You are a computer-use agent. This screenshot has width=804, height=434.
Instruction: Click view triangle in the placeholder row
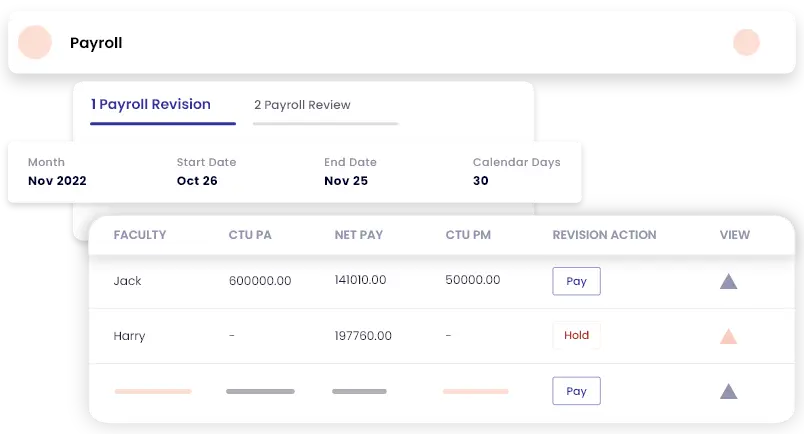click(728, 391)
